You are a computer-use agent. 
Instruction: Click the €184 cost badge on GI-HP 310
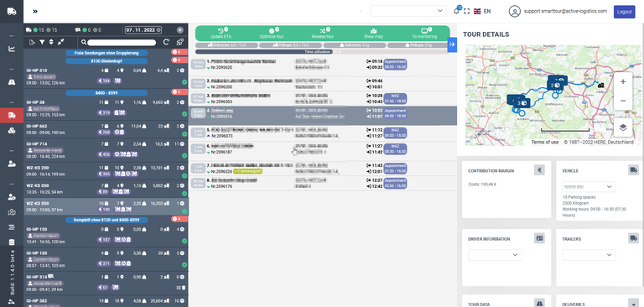point(104,81)
